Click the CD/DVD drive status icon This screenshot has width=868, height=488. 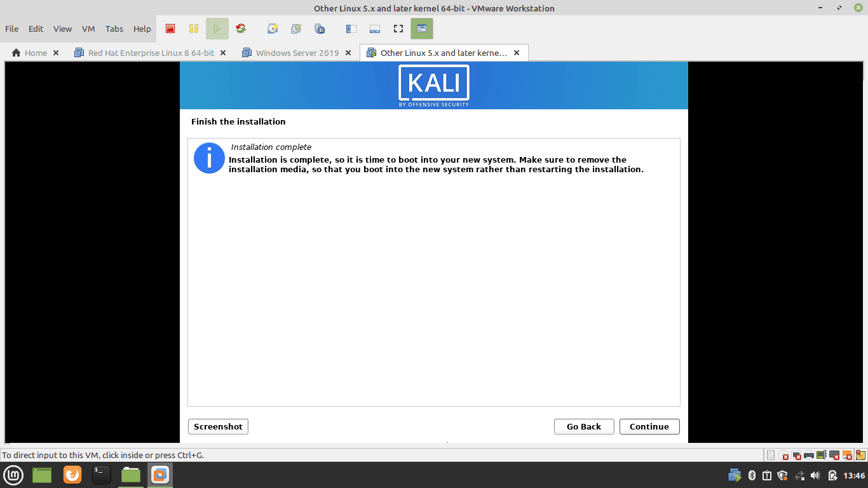[783, 455]
